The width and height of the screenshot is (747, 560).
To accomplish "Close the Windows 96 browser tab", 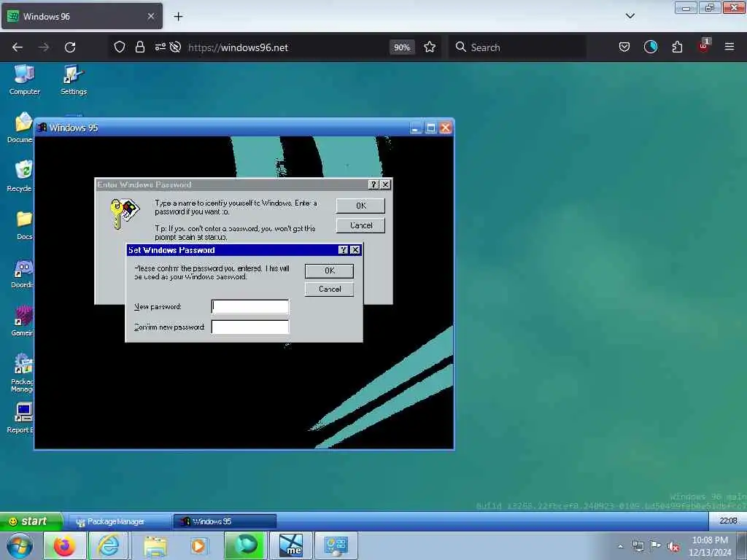I will 151,16.
